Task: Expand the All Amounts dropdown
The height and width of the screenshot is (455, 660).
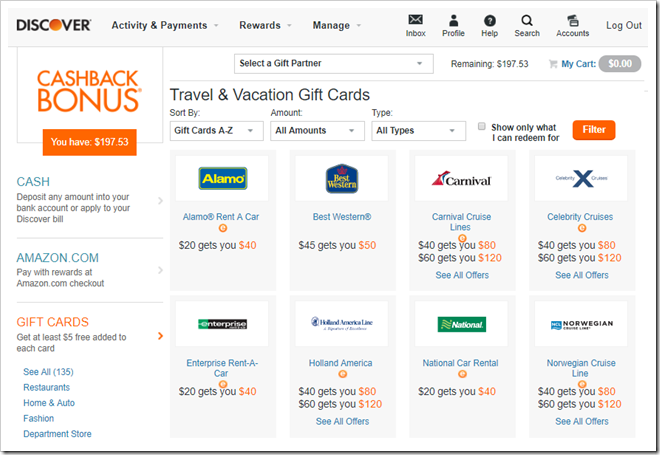Action: pyautogui.click(x=317, y=130)
